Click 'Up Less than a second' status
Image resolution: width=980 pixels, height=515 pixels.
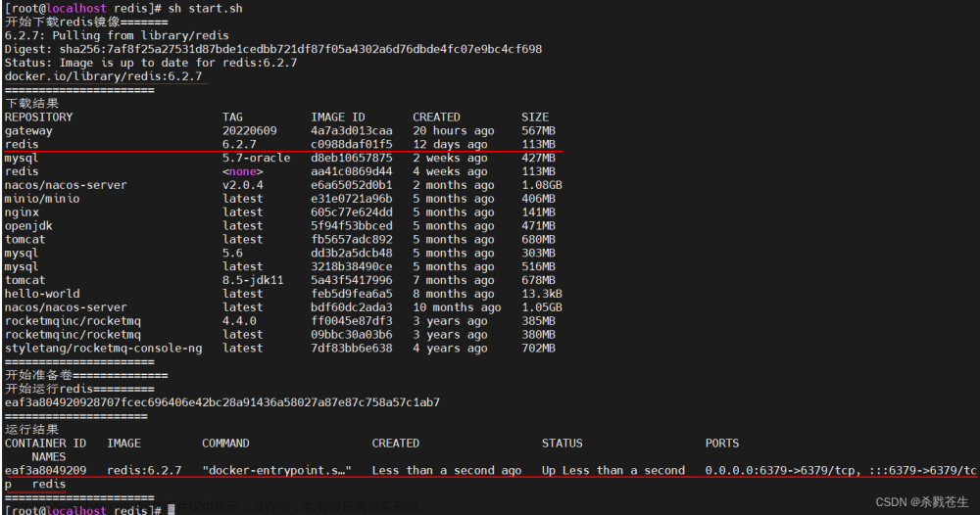pyautogui.click(x=613, y=470)
